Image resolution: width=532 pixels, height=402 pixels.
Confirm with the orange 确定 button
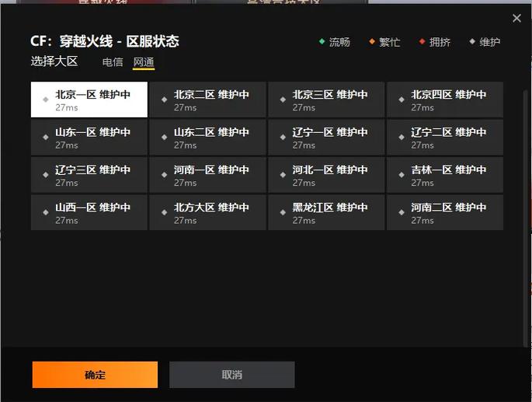95,375
